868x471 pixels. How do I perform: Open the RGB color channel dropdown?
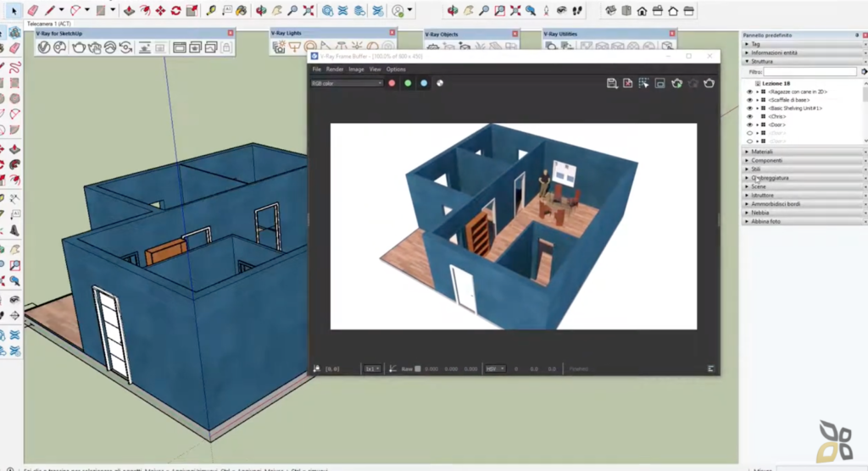point(347,83)
